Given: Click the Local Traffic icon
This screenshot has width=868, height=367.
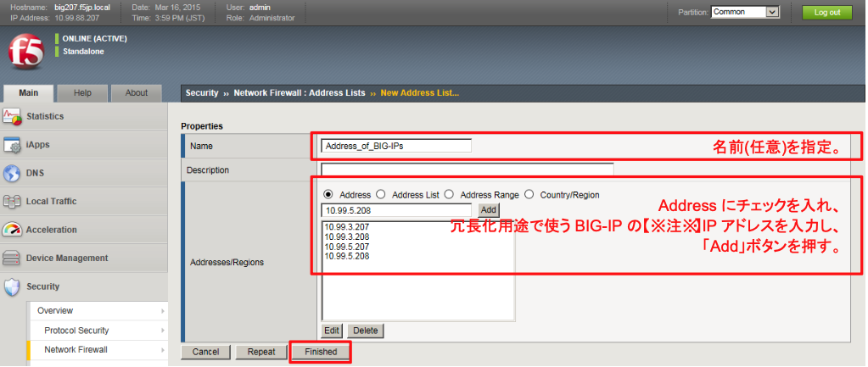Looking at the screenshot, I should click(12, 201).
